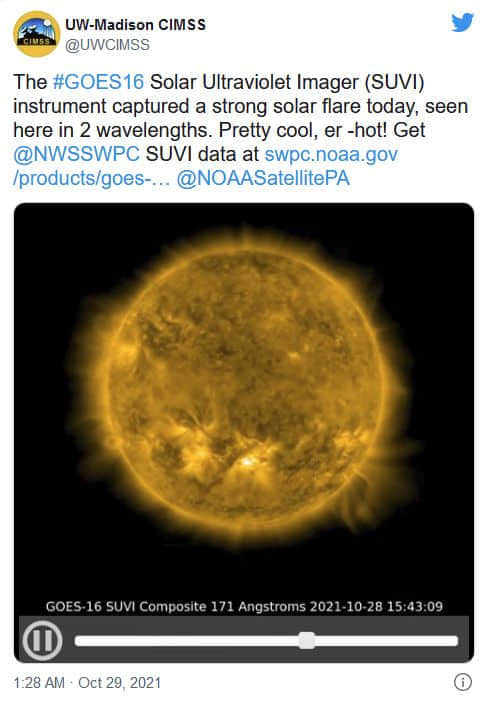
Task: Grab the animation slider handle
Action: click(x=306, y=641)
